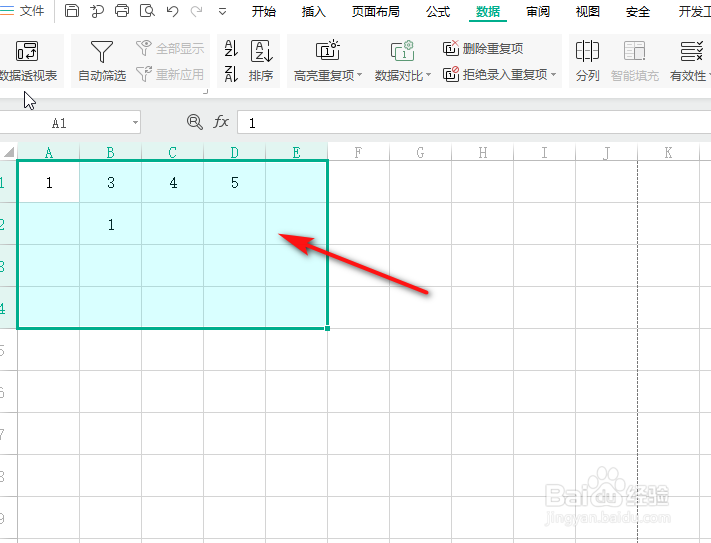This screenshot has height=543, width=711.
Task: Click cell B2 containing 1
Action: (x=111, y=224)
